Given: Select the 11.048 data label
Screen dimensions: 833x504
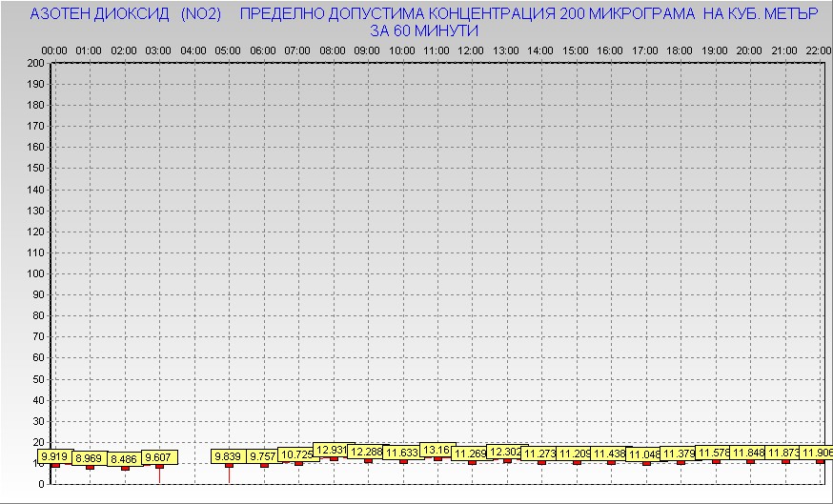Looking at the screenshot, I should (645, 454).
